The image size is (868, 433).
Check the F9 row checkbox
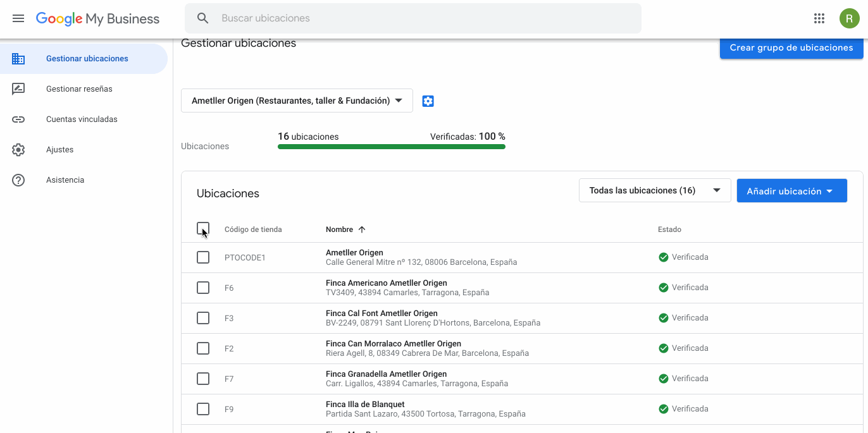203,409
